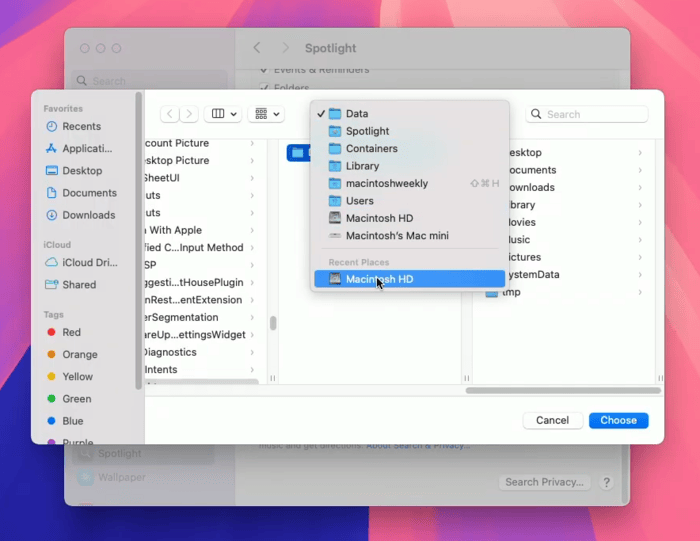This screenshot has width=700, height=541.
Task: Choose Library in the path menu
Action: pyautogui.click(x=409, y=166)
